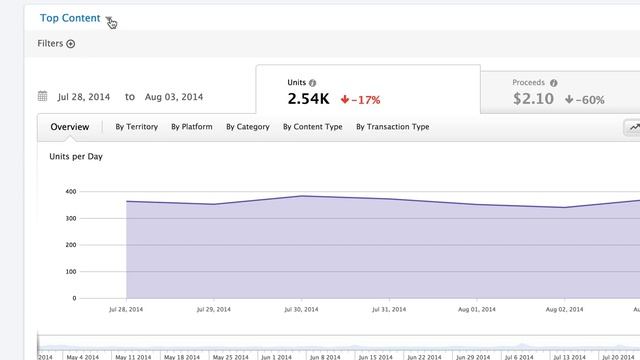Click the chart peak at Jul 30

[x=302, y=196]
